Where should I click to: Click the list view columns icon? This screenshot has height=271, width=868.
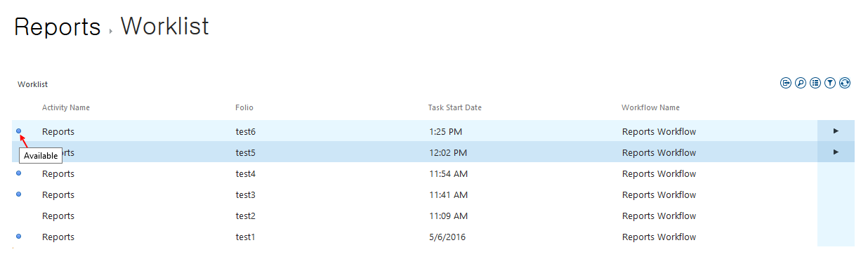(x=815, y=83)
